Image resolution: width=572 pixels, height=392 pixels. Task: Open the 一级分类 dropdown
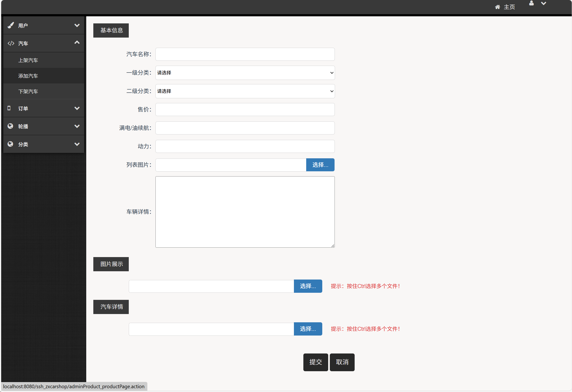[245, 73]
